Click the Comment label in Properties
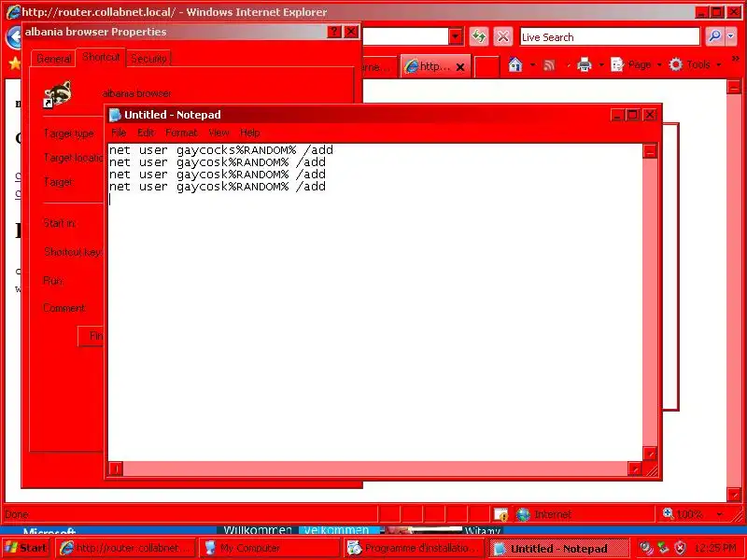The height and width of the screenshot is (560, 747). [x=64, y=308]
